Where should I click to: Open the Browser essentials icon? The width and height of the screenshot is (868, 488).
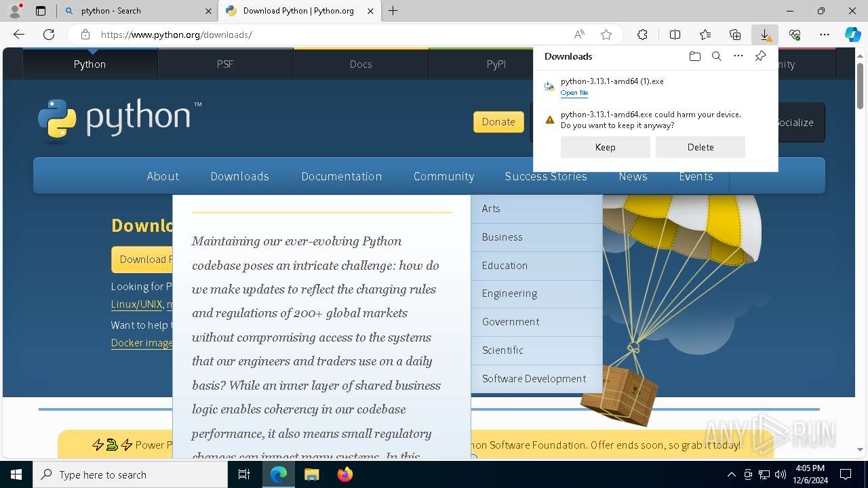click(x=795, y=35)
